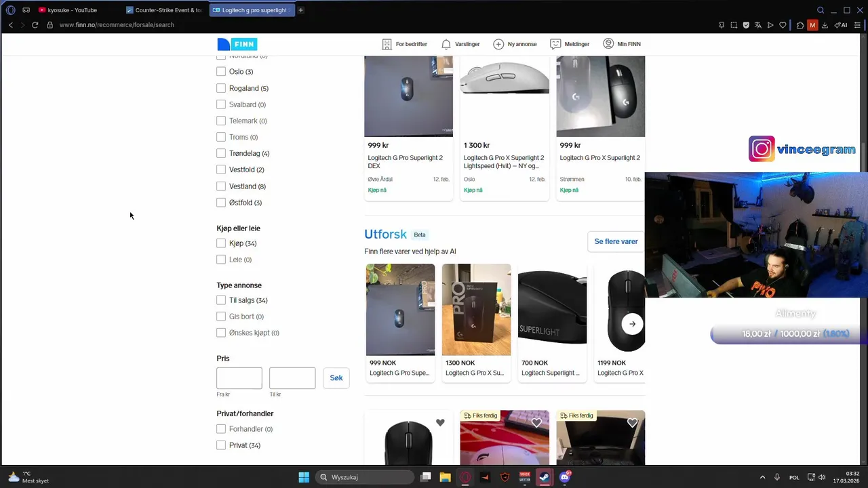Open the weather widget showing Mest skyet
Viewport: 868px width, 488px height.
[x=28, y=477]
